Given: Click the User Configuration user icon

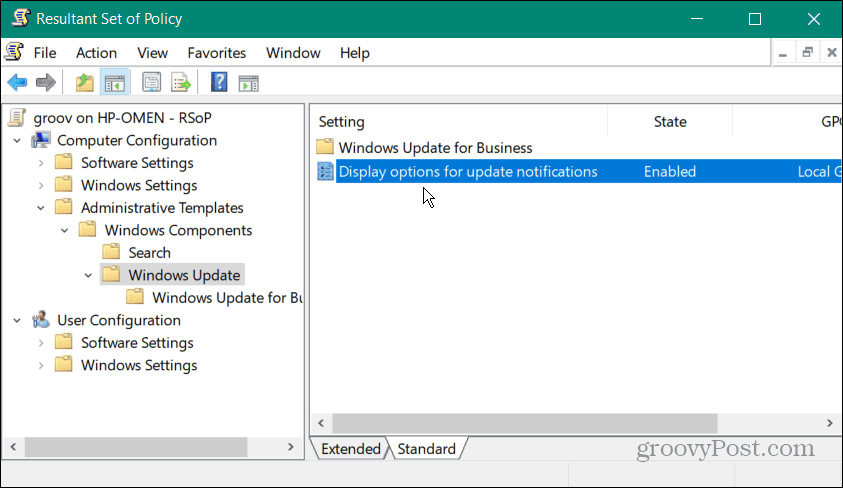Looking at the screenshot, I should click(x=41, y=320).
